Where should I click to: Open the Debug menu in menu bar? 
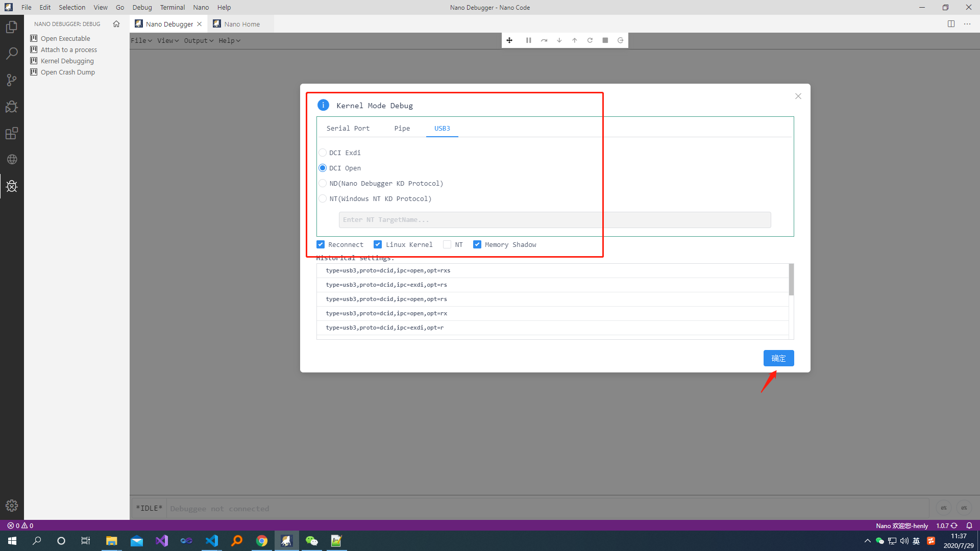[142, 7]
